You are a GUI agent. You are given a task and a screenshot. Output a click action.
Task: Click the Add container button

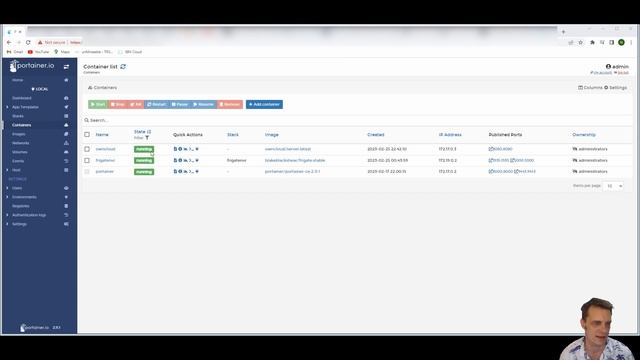coord(264,104)
